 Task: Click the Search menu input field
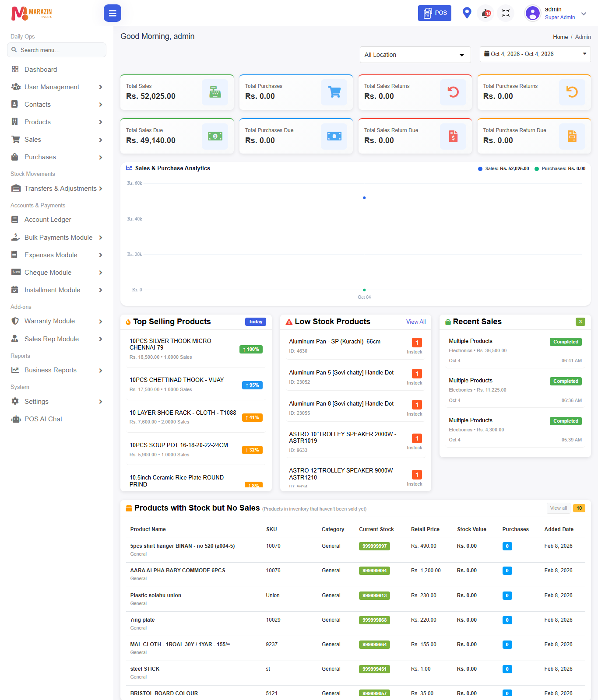(x=57, y=50)
